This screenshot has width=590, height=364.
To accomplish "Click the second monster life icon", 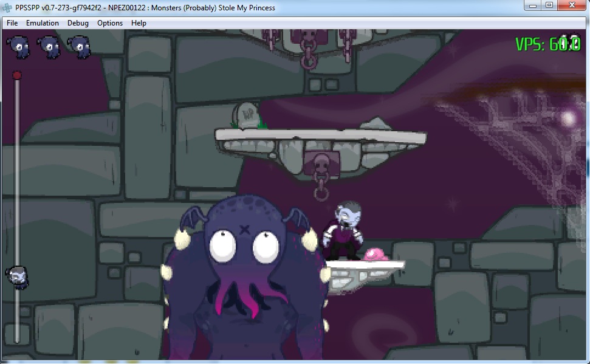I will click(x=49, y=47).
